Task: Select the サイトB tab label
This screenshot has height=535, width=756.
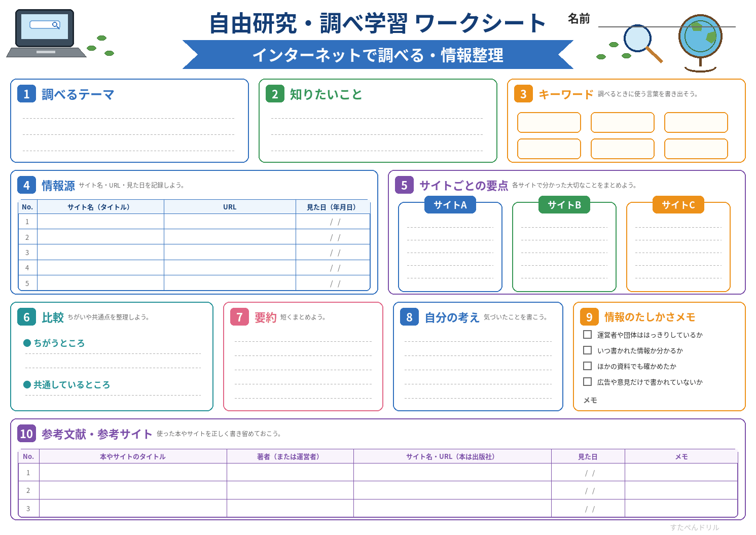Action: pyautogui.click(x=564, y=205)
